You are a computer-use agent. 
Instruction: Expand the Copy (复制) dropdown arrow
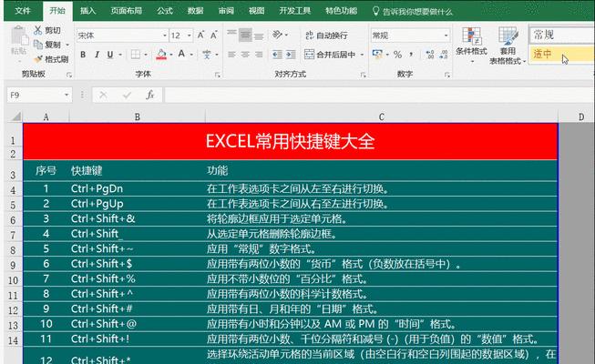(x=67, y=45)
